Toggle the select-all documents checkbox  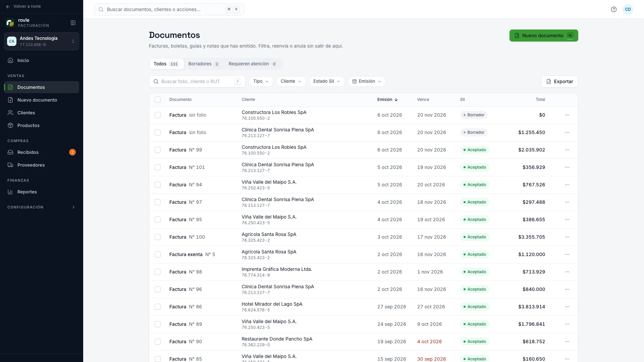(158, 100)
